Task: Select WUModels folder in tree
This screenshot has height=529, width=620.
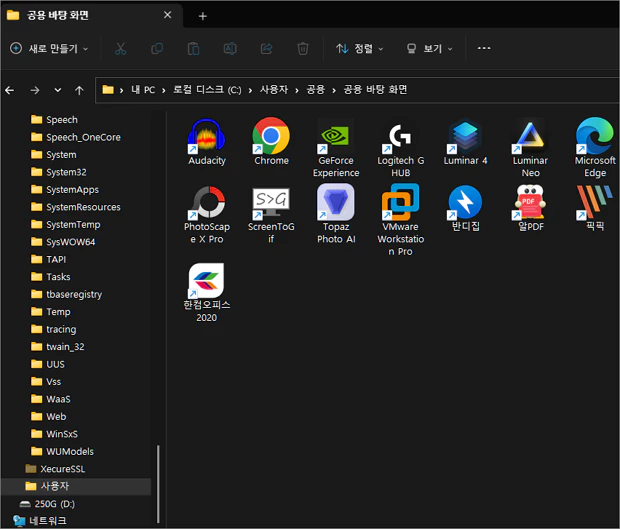Action: tap(62, 451)
